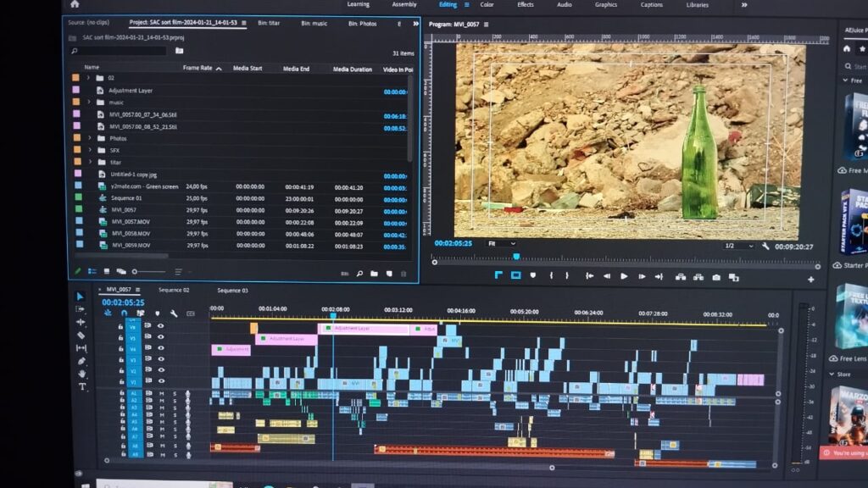This screenshot has height=488, width=868.
Task: Step forward one frame
Action: click(x=642, y=277)
